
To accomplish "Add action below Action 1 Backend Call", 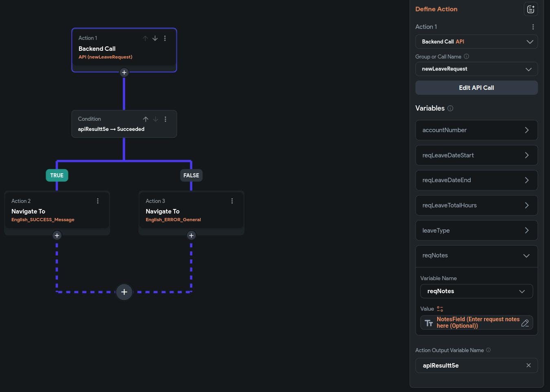I will click(124, 73).
